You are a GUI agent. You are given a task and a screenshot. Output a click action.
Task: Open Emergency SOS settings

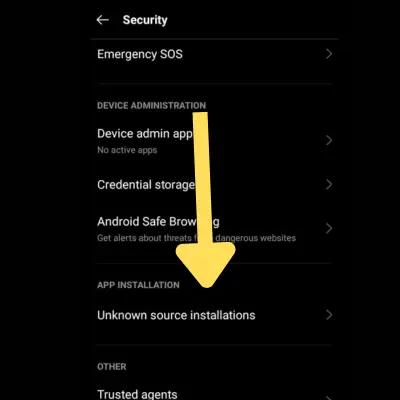(214, 54)
